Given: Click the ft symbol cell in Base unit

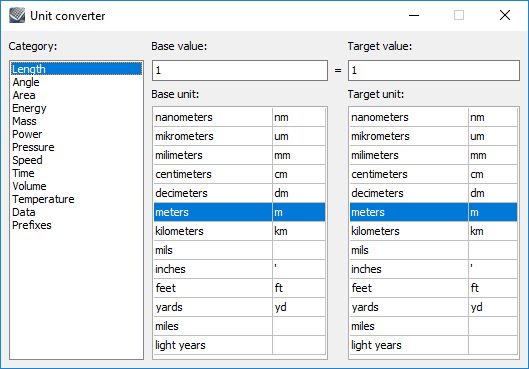Looking at the screenshot, I should (299, 288).
